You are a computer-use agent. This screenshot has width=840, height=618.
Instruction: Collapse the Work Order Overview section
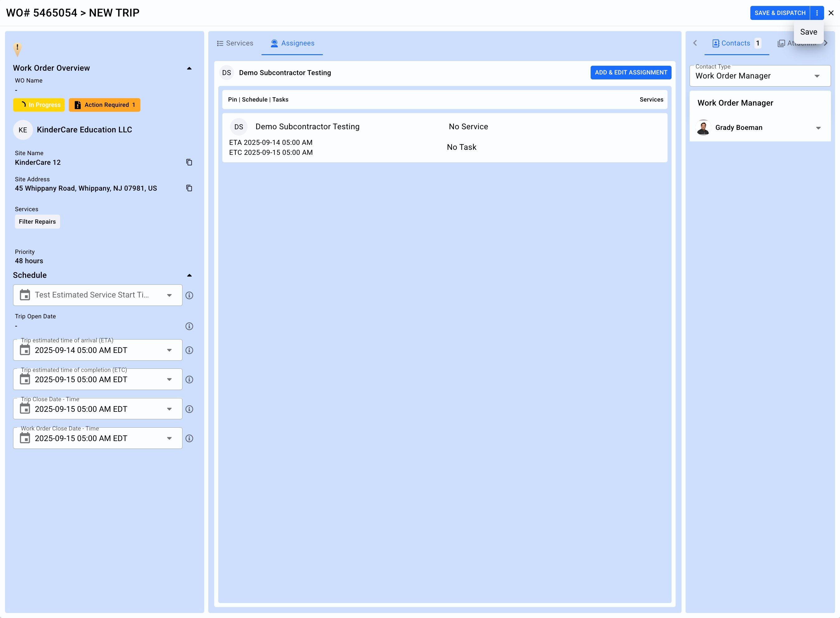point(189,68)
